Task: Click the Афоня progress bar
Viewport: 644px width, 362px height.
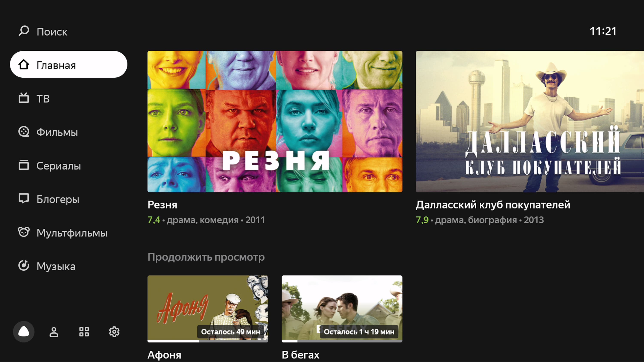Action: pos(208,341)
